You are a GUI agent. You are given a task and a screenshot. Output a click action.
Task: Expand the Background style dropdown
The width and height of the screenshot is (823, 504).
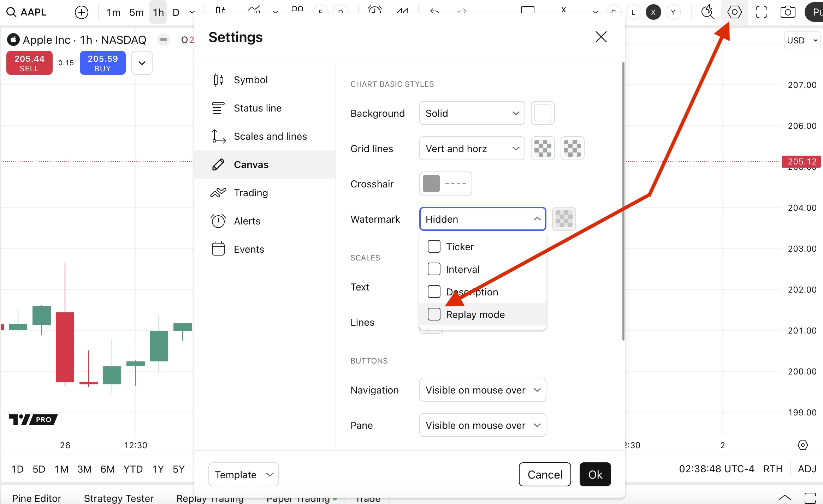point(472,113)
